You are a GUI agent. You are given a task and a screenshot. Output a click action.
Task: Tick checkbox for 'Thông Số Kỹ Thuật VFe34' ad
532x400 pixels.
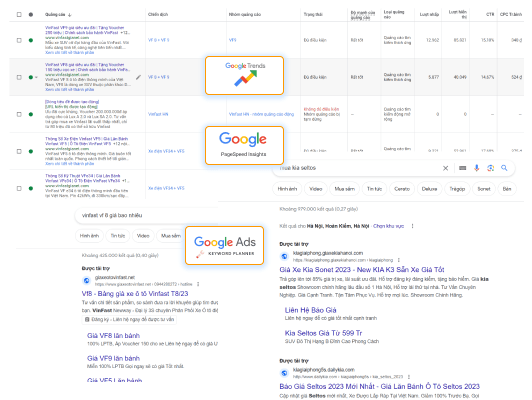pyautogui.click(x=19, y=188)
